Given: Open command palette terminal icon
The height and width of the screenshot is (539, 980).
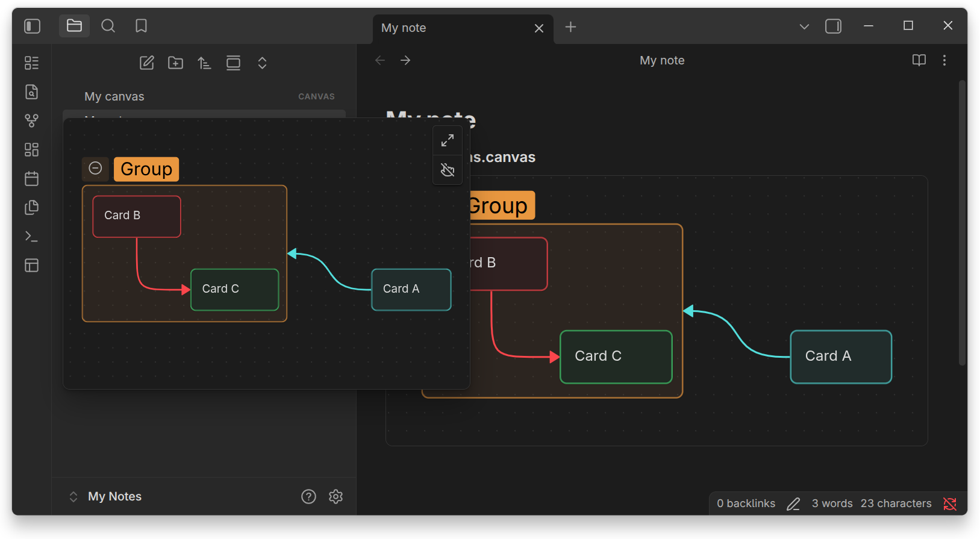Looking at the screenshot, I should pyautogui.click(x=32, y=237).
